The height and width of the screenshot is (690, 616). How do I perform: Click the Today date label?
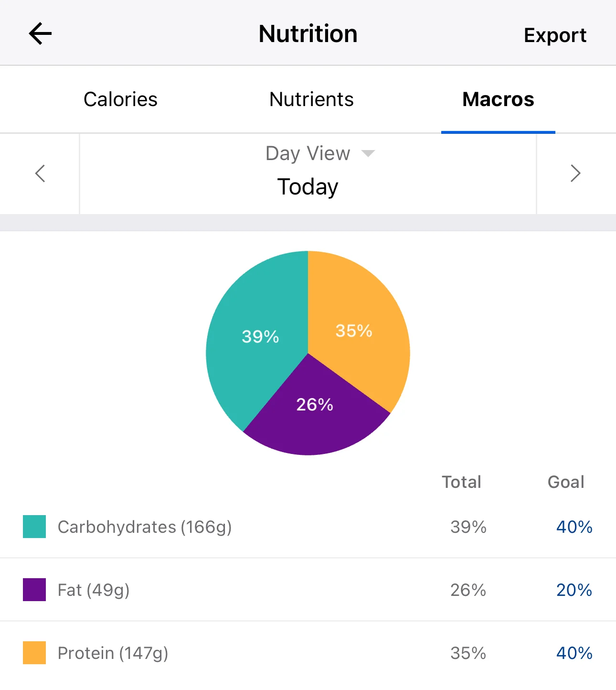(308, 187)
